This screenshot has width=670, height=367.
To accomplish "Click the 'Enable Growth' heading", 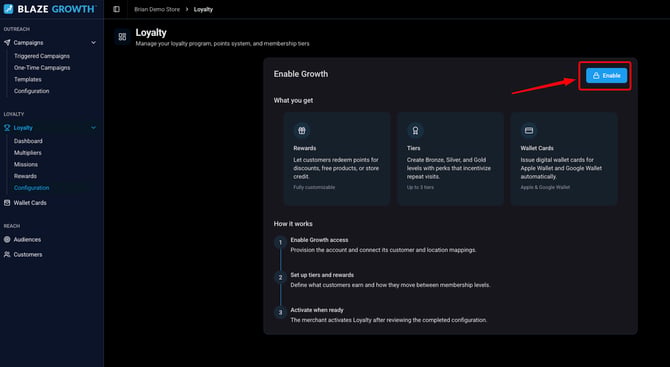I will [301, 74].
